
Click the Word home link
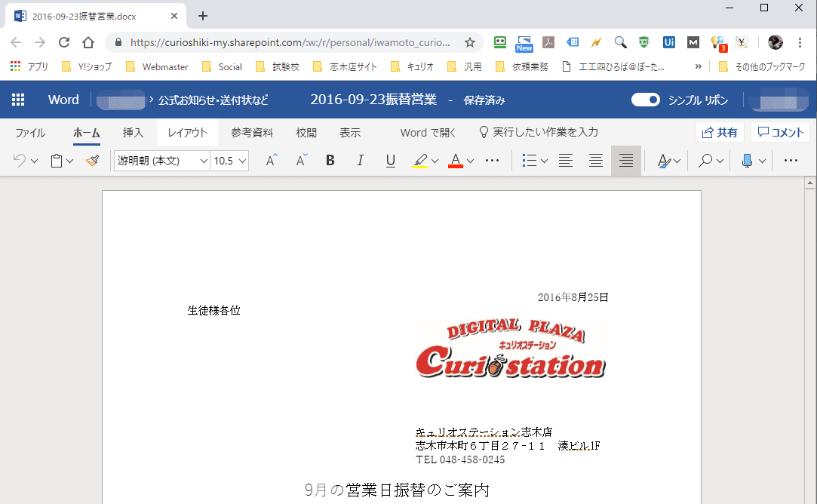coord(63,100)
